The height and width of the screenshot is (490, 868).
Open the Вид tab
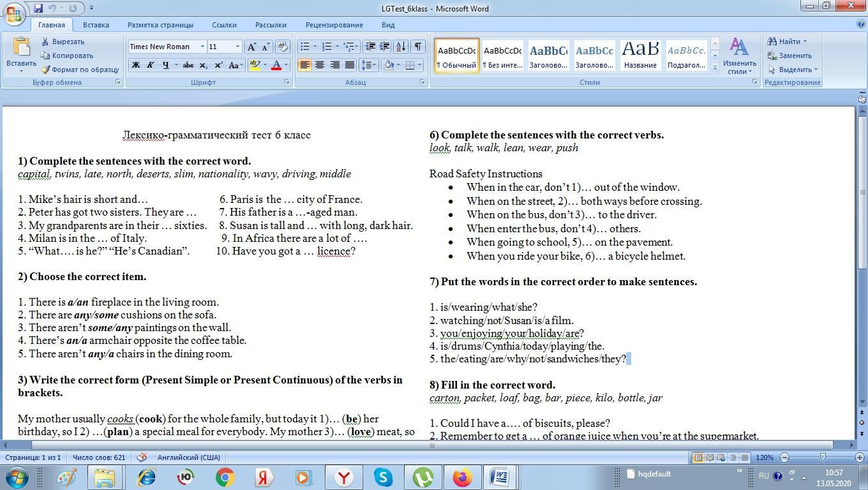388,25
